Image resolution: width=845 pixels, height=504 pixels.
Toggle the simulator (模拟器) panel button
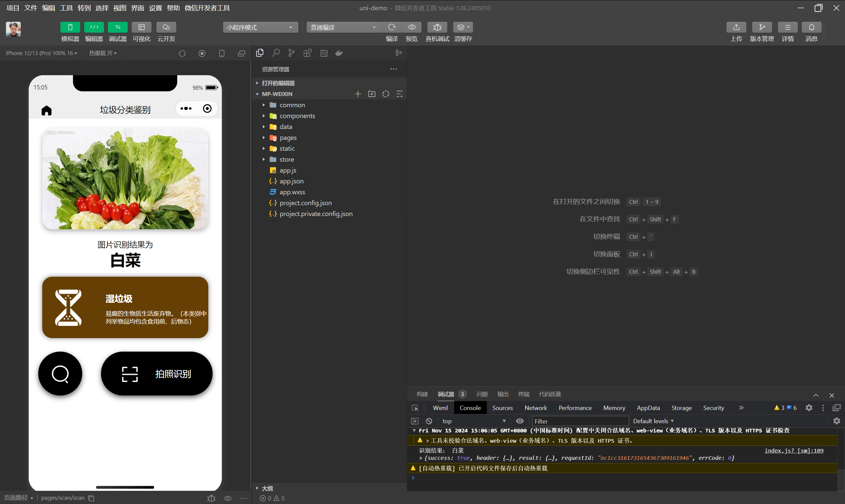(x=70, y=27)
